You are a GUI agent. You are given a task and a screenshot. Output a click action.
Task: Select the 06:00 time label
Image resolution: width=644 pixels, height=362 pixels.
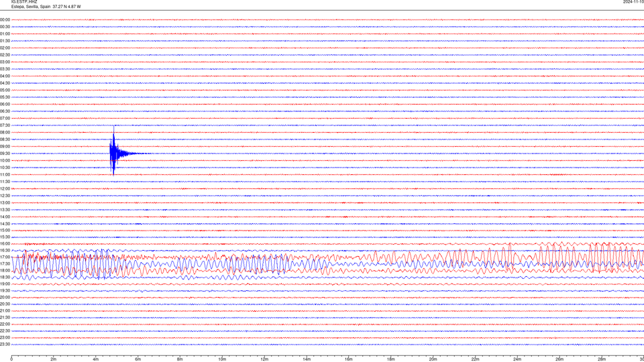[x=5, y=105]
